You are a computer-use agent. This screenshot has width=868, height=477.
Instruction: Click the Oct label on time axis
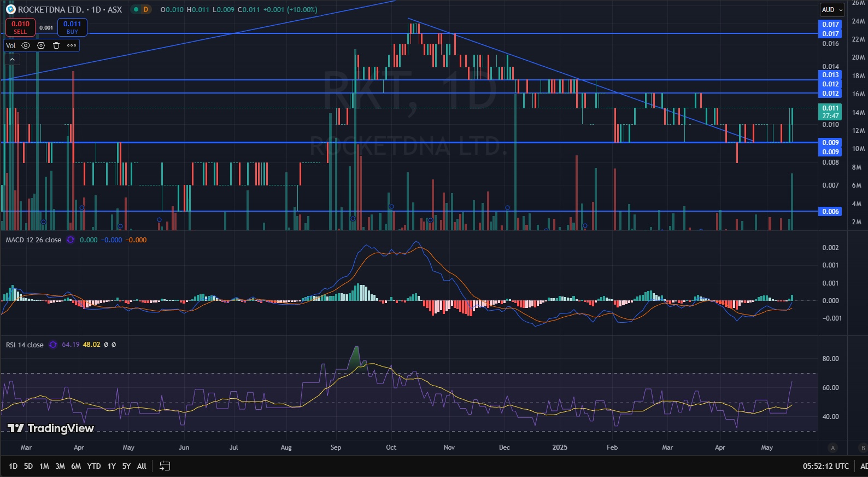click(x=391, y=447)
